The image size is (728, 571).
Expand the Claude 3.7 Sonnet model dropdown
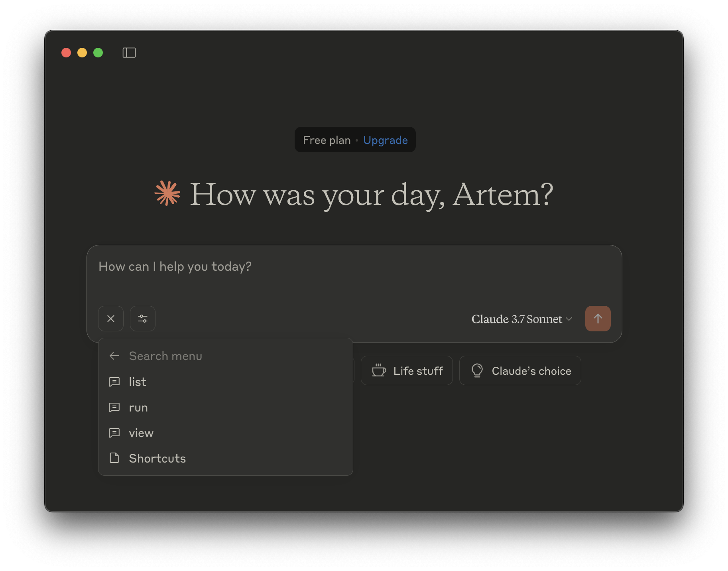point(521,319)
